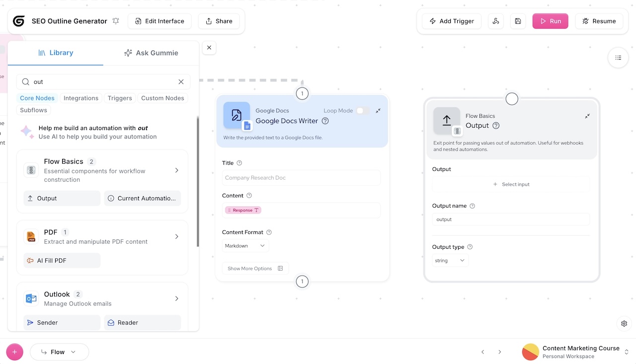636x364 pixels.
Task: Click the Google Docs Writer bottom connector
Action: 302,282
